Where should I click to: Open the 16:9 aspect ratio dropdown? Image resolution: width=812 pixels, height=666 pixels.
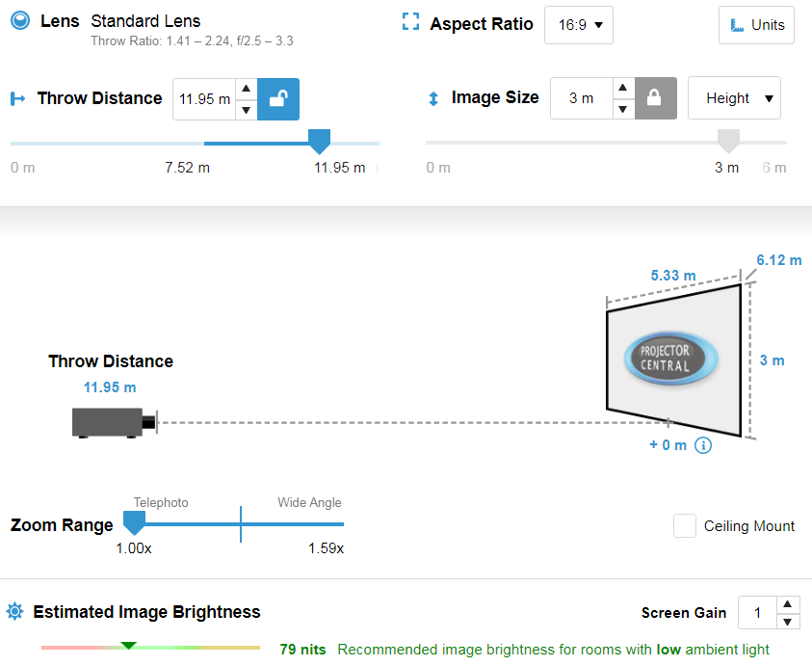(579, 25)
